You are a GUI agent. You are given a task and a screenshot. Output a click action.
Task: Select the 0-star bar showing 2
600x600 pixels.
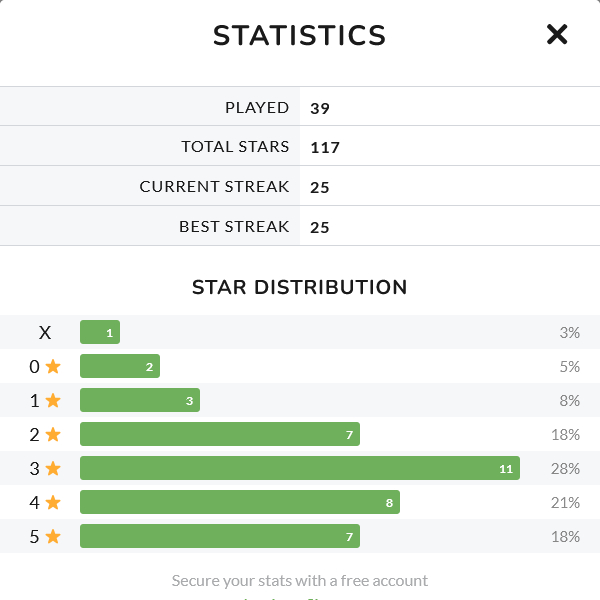coord(120,366)
